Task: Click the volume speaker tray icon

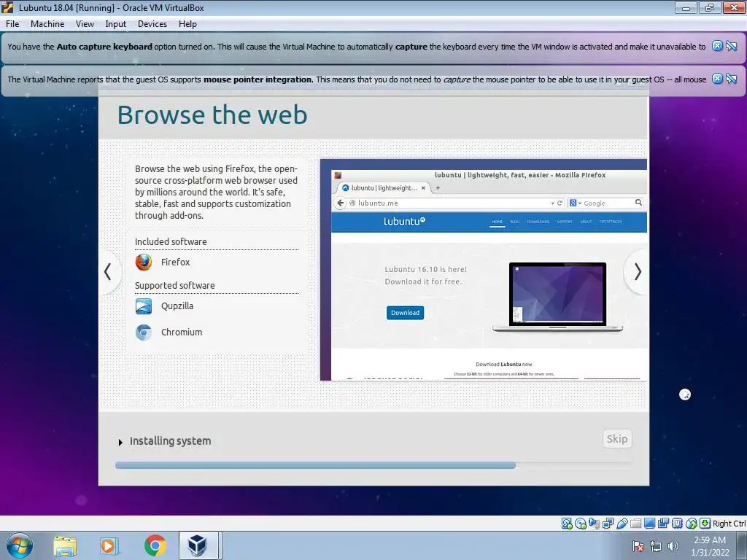Action: [x=673, y=546]
